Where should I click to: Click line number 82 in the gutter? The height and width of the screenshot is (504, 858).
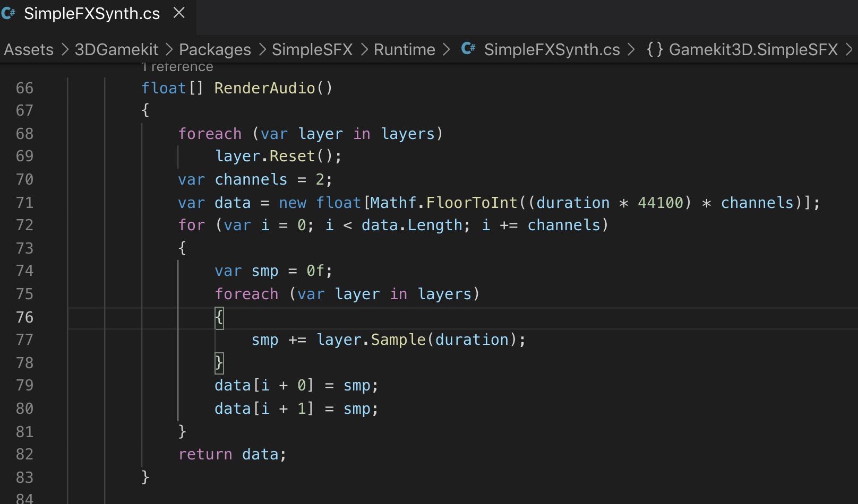click(x=24, y=454)
